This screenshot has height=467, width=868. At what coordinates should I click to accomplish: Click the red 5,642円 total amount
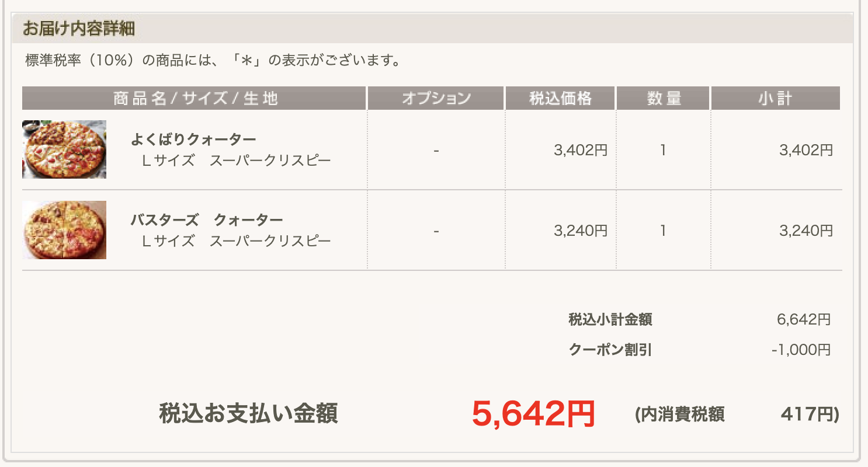(x=533, y=414)
